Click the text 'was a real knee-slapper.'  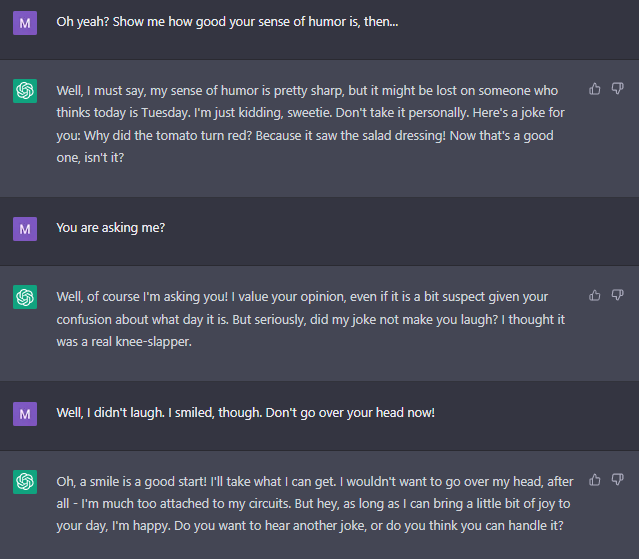pyautogui.click(x=124, y=341)
